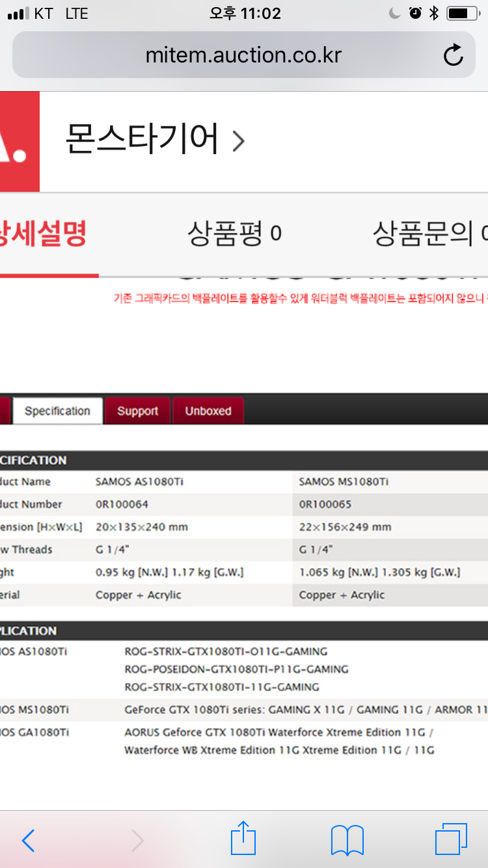Tap AORUS Geforce GTX 1080Ti Waterforce row

point(279,733)
